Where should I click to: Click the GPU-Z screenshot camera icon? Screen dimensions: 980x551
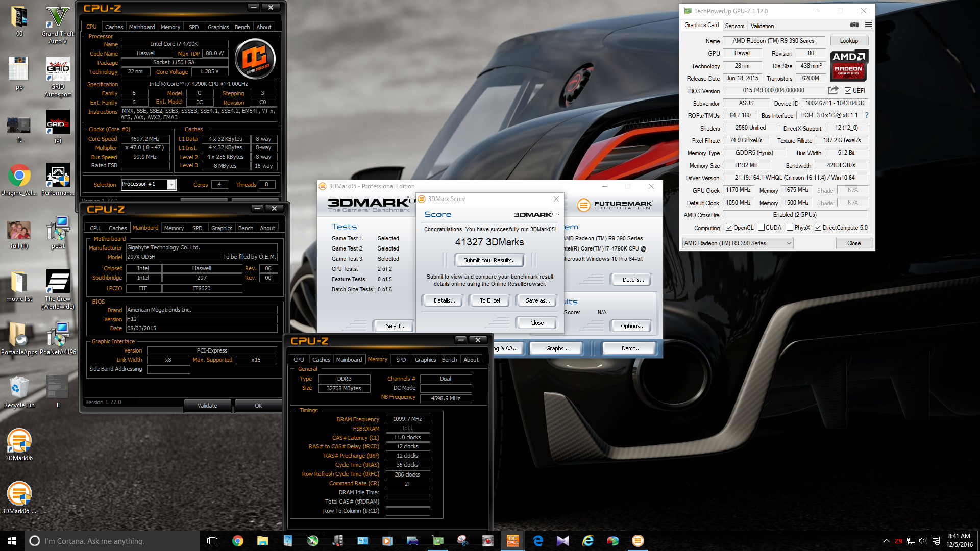(x=854, y=24)
